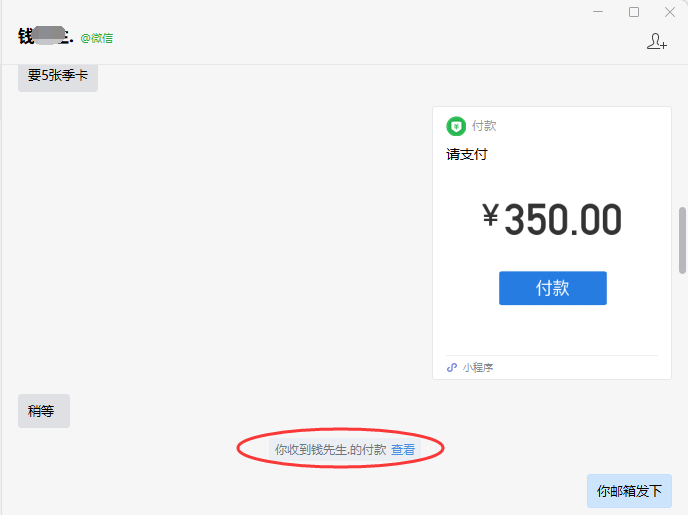Click the 小程序 label at the card footer
The height and width of the screenshot is (515, 688).
(478, 367)
